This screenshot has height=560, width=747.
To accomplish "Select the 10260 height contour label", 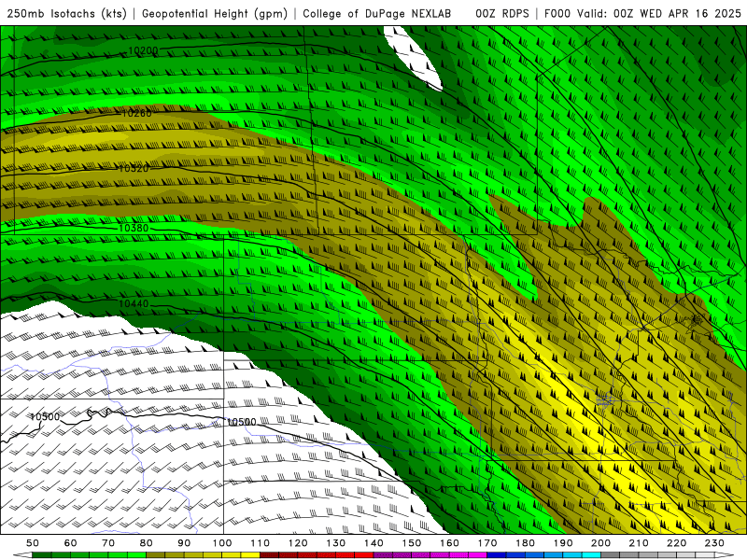I will point(136,113).
